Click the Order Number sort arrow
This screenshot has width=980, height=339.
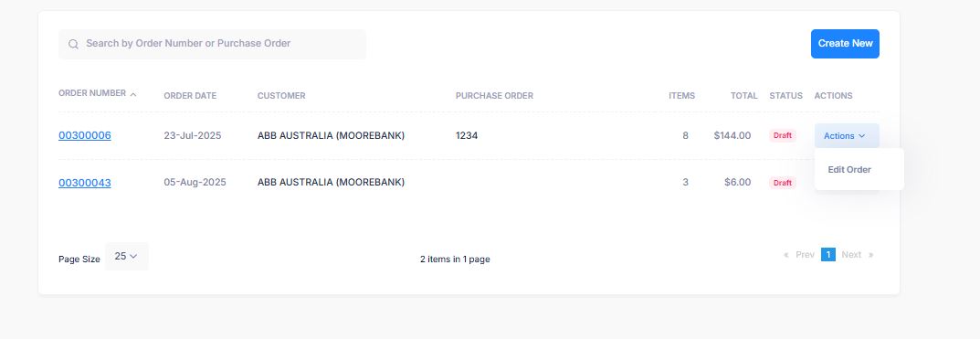(x=133, y=94)
